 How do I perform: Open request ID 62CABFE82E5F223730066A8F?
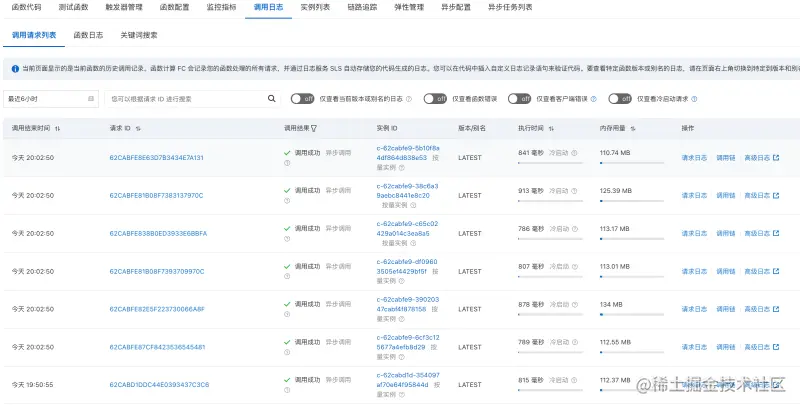[157, 309]
